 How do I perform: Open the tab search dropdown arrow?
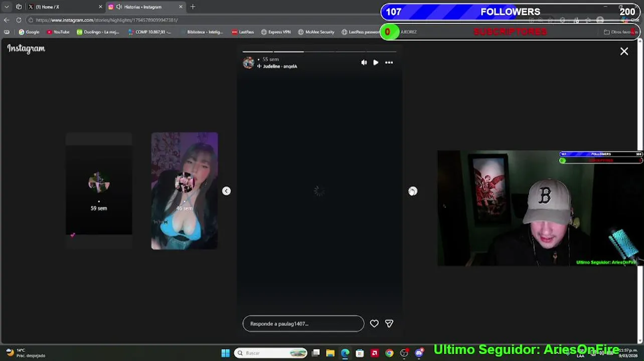click(7, 7)
